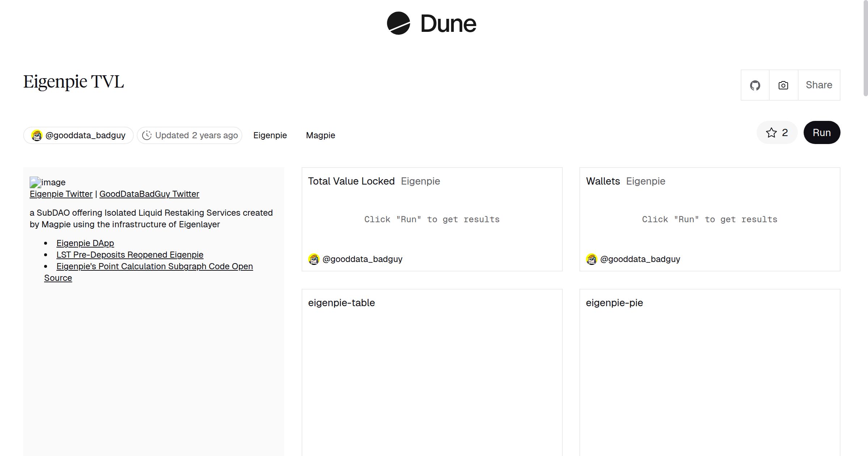Screen dimensions: 868x456
Task: Open Point Calculation Subgraph Code link
Action: coord(154,266)
